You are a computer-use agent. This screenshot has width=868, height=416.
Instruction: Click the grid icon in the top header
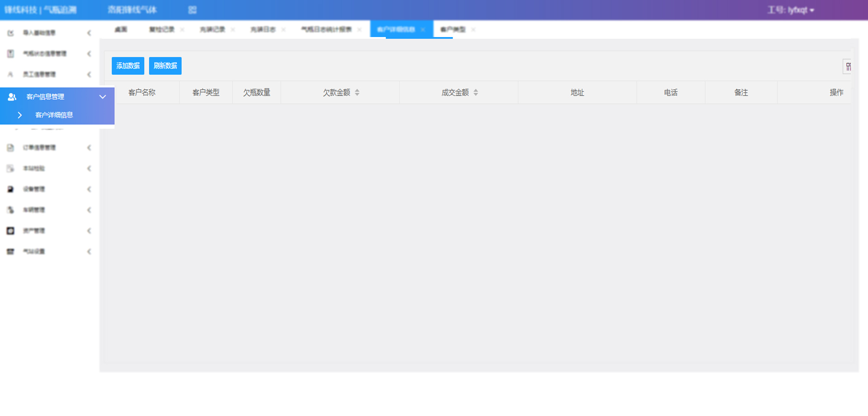click(x=192, y=10)
